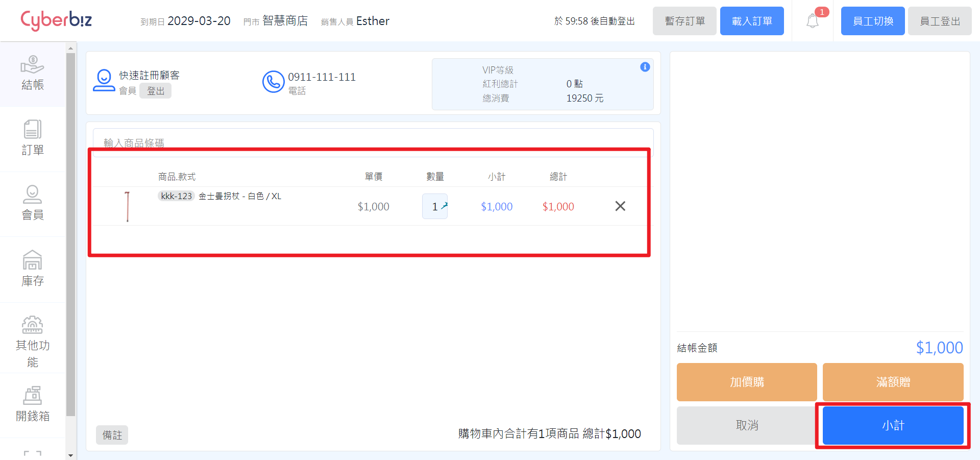Click sidebar scrollbar up arrow
This screenshot has width=980, height=460.
[70, 48]
